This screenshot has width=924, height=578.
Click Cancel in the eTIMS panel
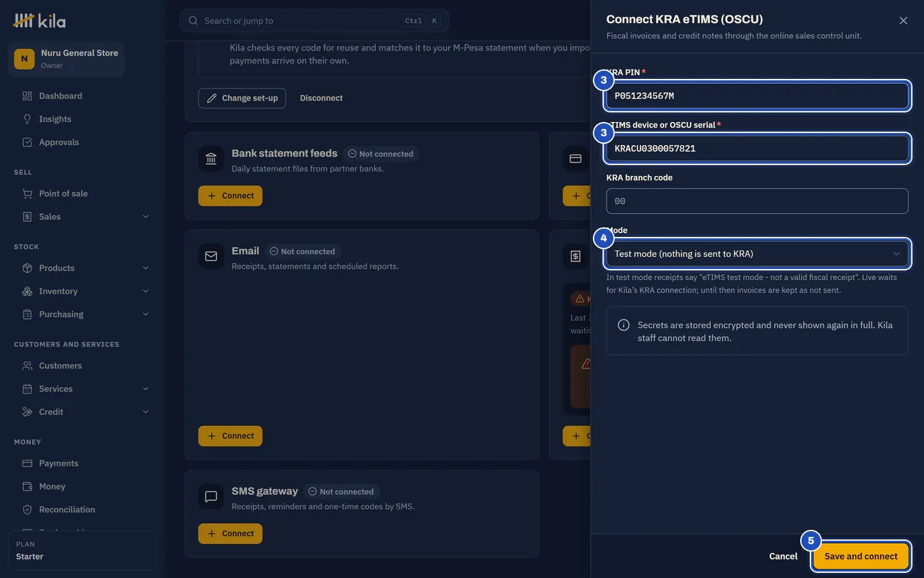783,556
